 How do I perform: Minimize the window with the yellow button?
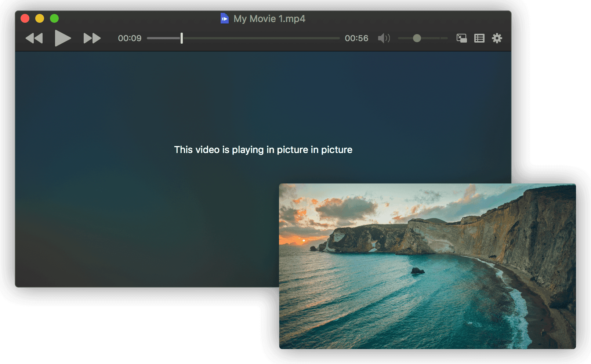point(40,18)
